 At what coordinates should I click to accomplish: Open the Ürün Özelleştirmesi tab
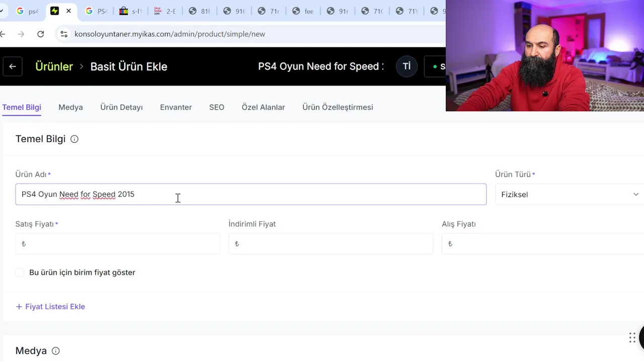[x=338, y=107]
